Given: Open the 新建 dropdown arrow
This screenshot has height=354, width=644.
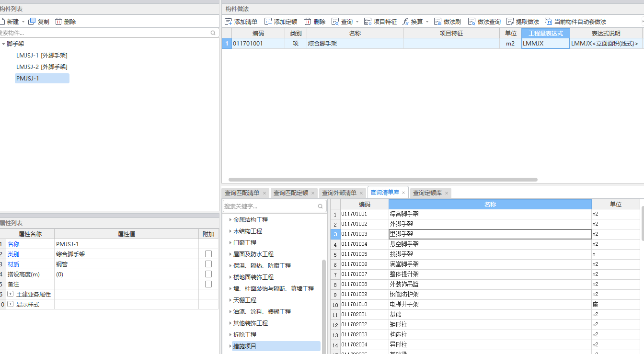Looking at the screenshot, I should click(x=23, y=22).
